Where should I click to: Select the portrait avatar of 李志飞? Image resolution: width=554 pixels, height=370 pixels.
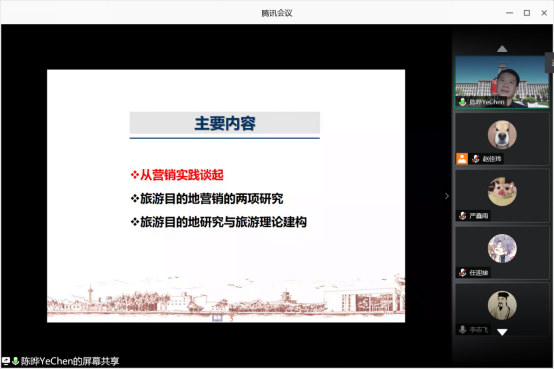point(502,305)
